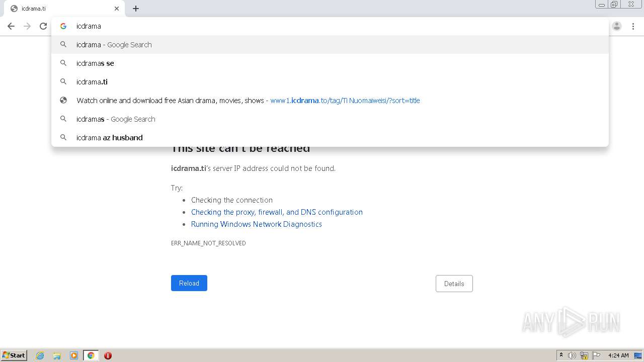Open Windows Explorer folder icon in taskbar

(x=57, y=355)
